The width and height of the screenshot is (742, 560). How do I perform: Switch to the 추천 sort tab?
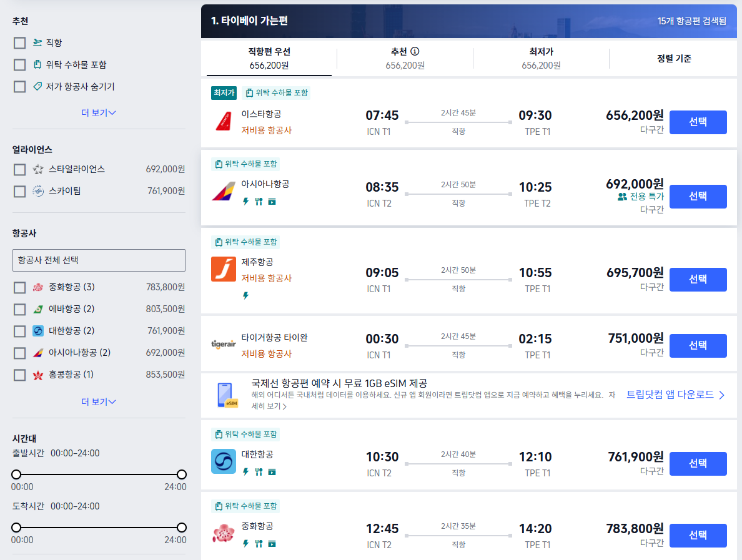click(405, 58)
